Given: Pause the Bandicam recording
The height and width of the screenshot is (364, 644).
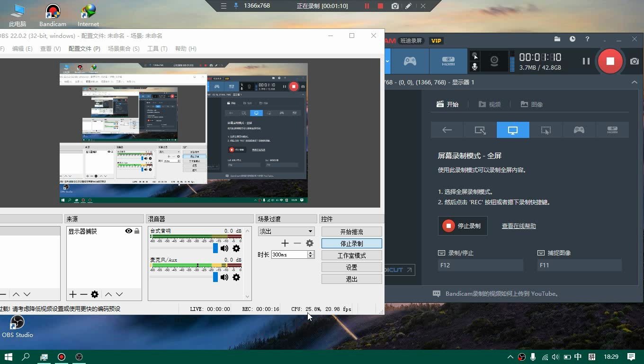Looking at the screenshot, I should pos(586,61).
